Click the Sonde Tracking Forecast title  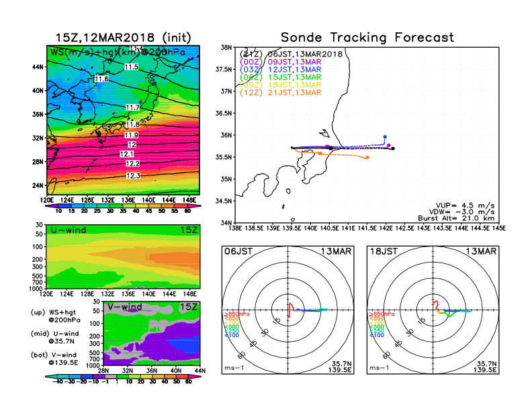(367, 38)
